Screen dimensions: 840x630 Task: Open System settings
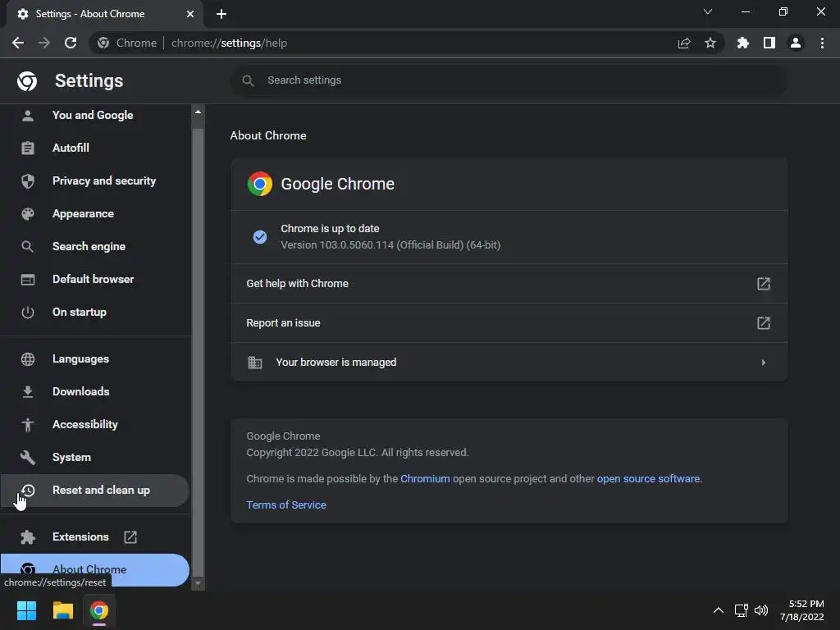coord(95,457)
